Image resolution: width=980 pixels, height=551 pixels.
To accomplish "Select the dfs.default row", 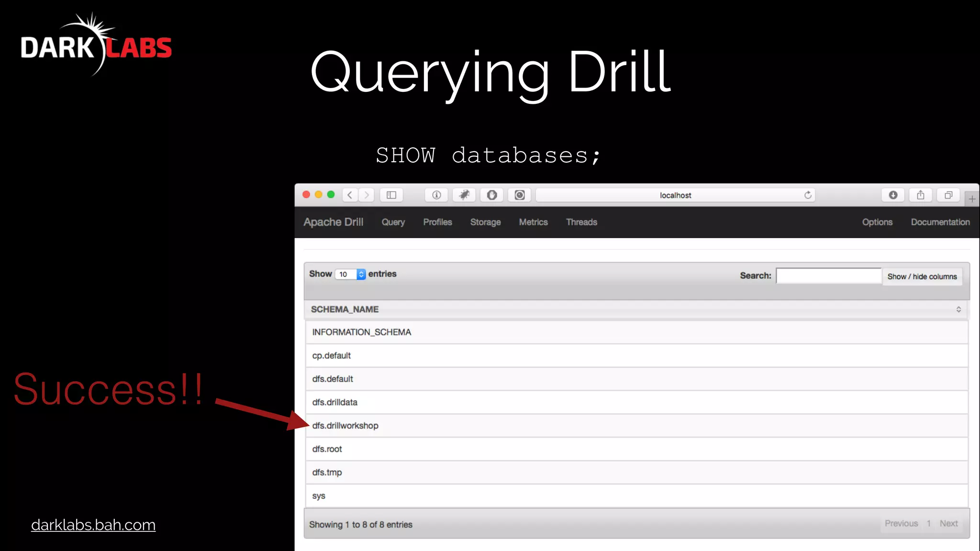I will pos(637,379).
